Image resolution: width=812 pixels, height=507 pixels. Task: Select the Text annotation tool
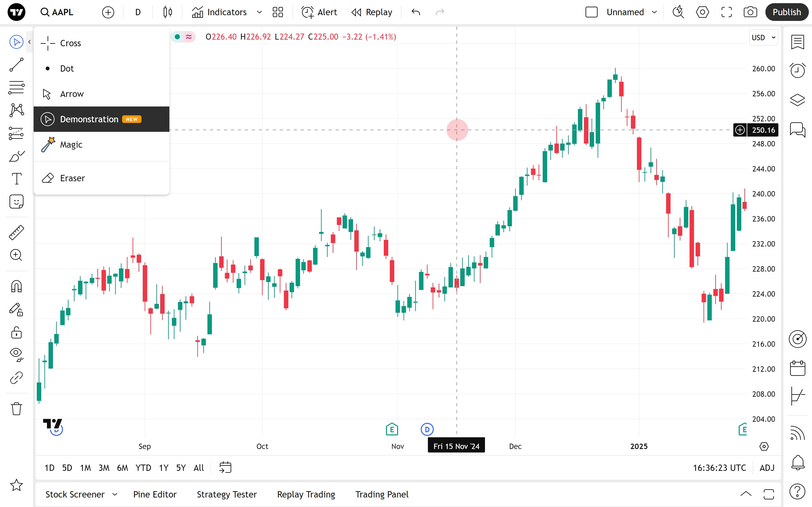pyautogui.click(x=16, y=179)
